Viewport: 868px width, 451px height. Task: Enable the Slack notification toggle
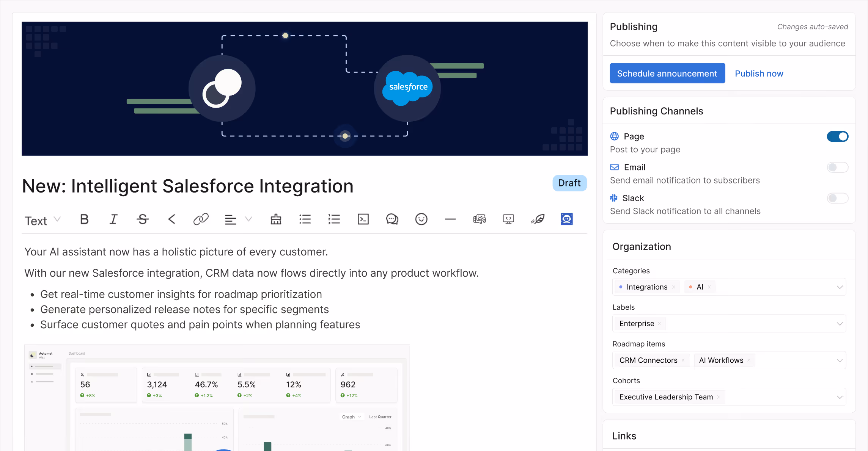click(x=838, y=198)
